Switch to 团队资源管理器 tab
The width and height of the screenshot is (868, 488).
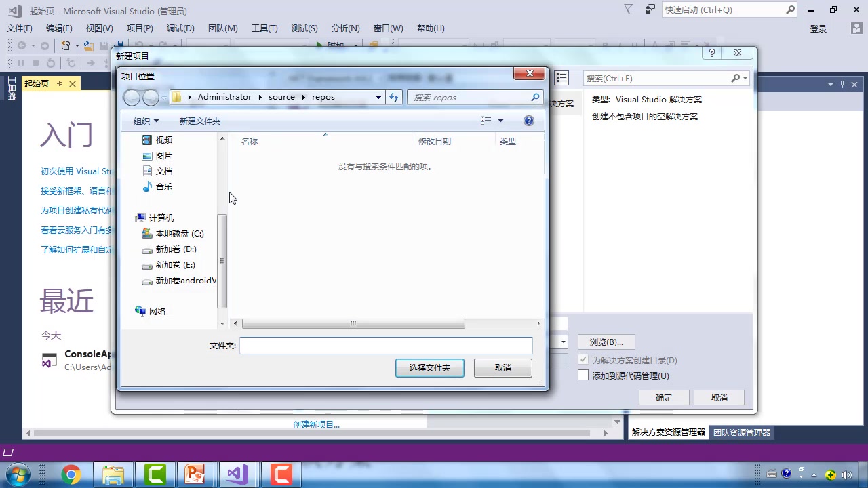[742, 432]
